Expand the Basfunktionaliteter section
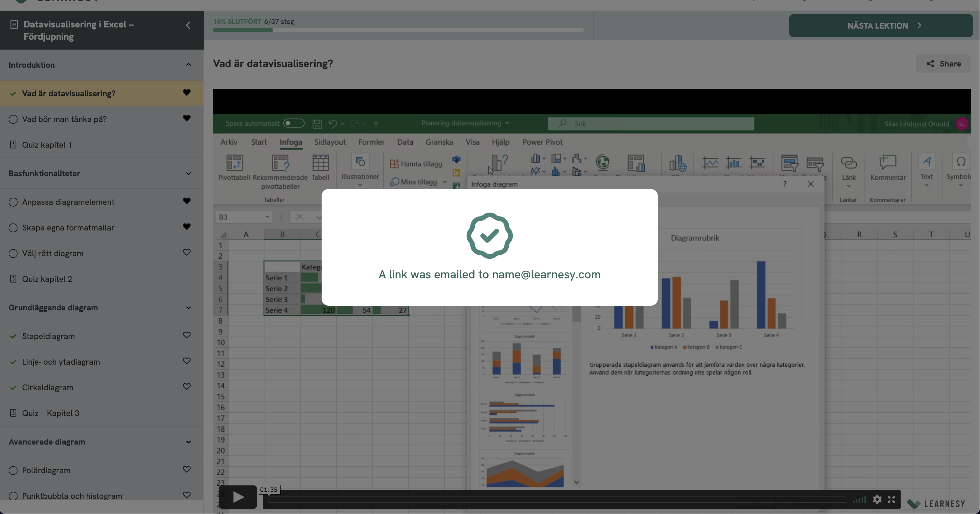The width and height of the screenshot is (980, 514). point(188,174)
